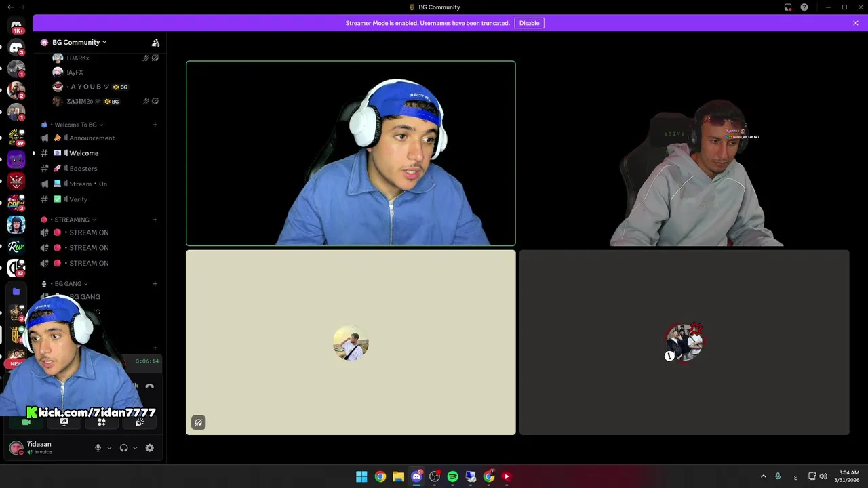Disconnect from voice with the hang-up icon
The height and width of the screenshot is (488, 868).
[x=150, y=387]
